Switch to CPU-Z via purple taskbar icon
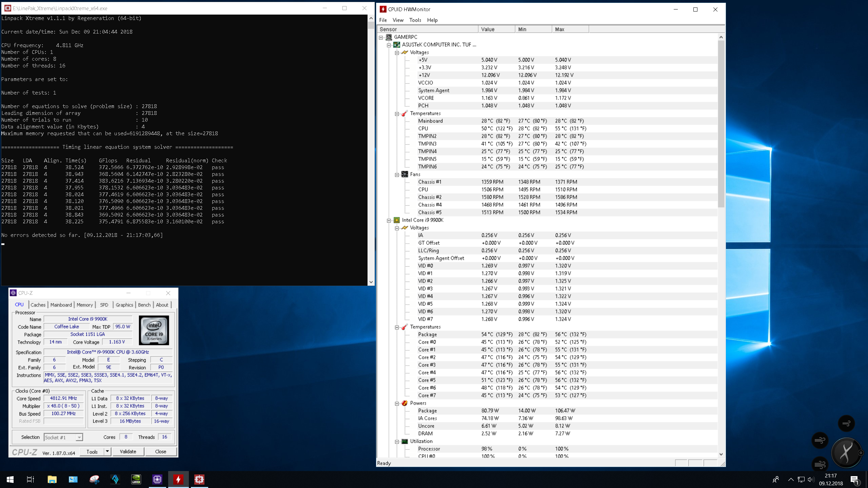868x488 pixels. pyautogui.click(x=157, y=480)
